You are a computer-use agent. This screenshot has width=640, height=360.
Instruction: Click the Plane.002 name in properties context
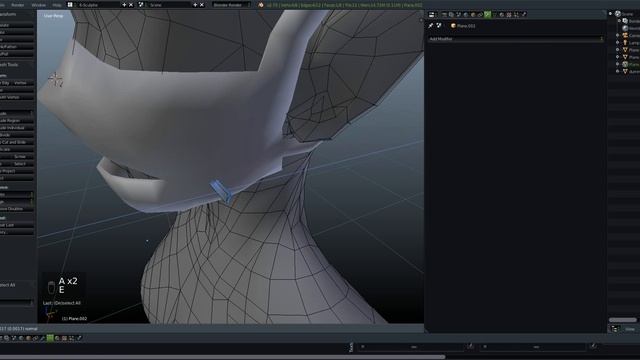click(x=466, y=26)
